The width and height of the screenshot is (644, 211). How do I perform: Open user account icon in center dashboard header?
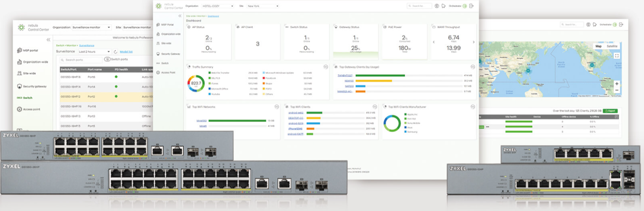[437, 6]
